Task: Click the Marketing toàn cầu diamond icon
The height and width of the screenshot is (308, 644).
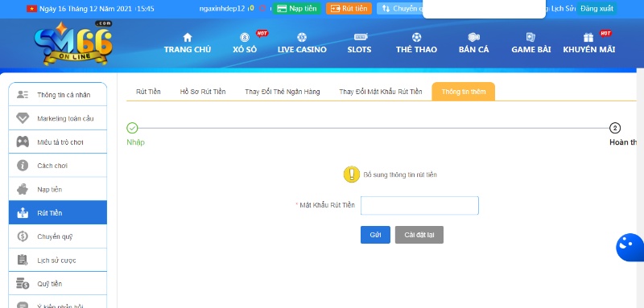Action: pos(23,118)
